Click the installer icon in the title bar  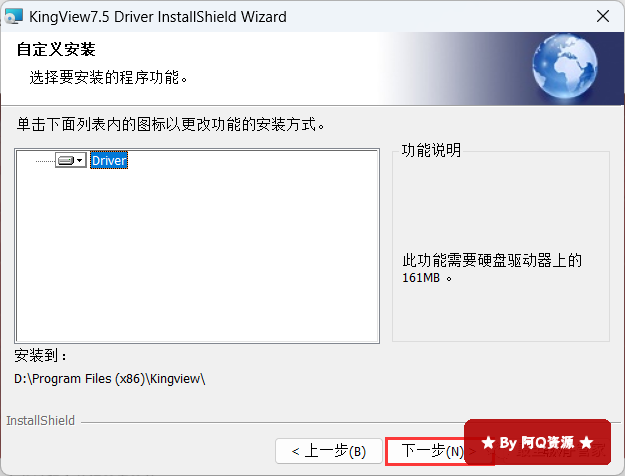point(14,16)
